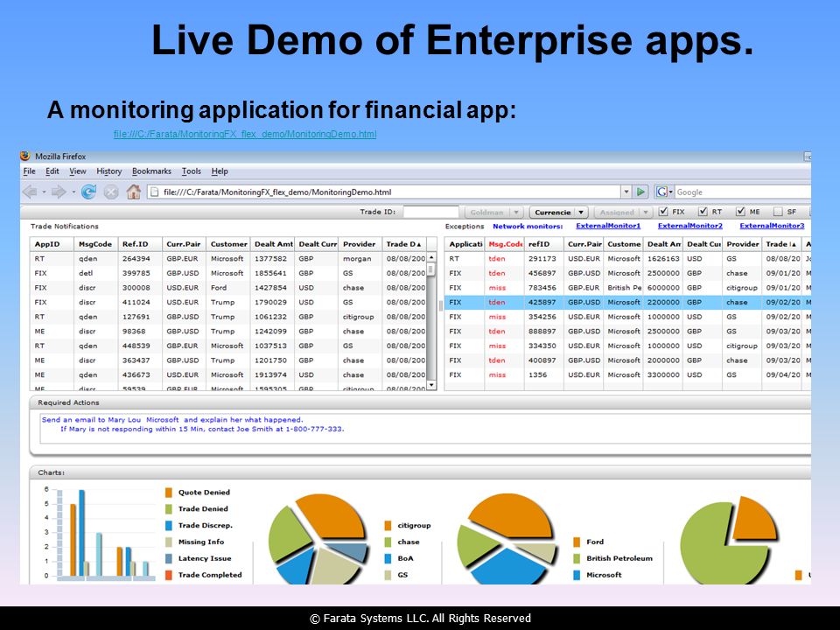Click the Trade Notifications scrollbar up arrow

point(431,258)
